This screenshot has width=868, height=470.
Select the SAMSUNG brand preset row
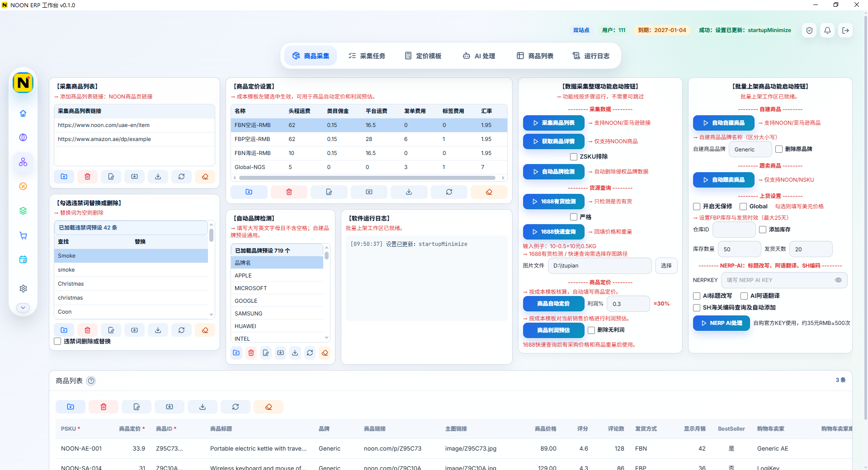coord(277,314)
